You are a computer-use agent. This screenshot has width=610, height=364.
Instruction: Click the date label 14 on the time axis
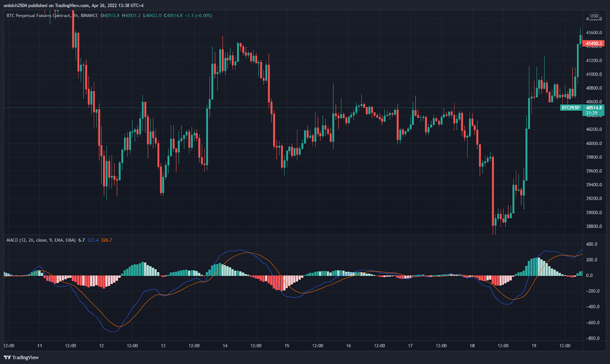click(225, 346)
